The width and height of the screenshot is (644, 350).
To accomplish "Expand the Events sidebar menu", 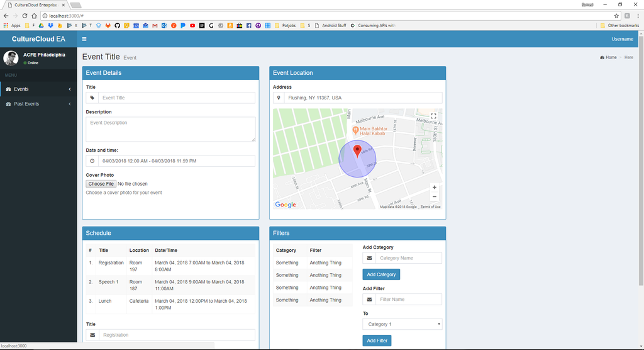I will click(x=38, y=89).
